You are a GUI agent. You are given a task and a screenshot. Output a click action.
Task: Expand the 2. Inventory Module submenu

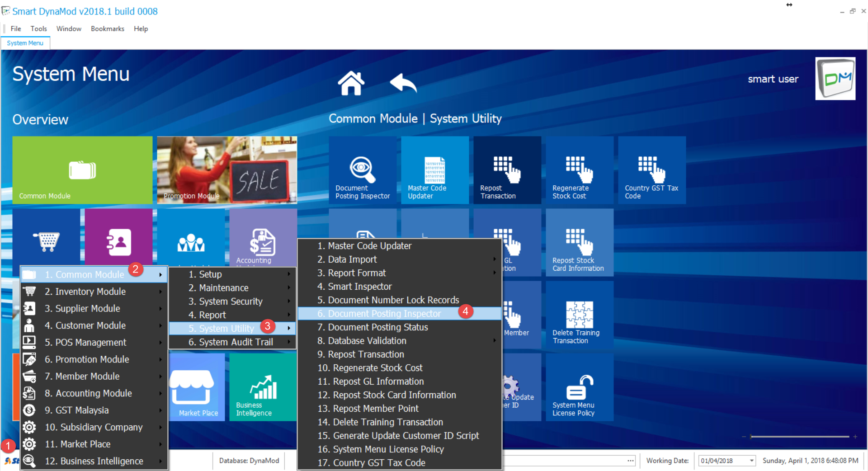click(x=94, y=292)
